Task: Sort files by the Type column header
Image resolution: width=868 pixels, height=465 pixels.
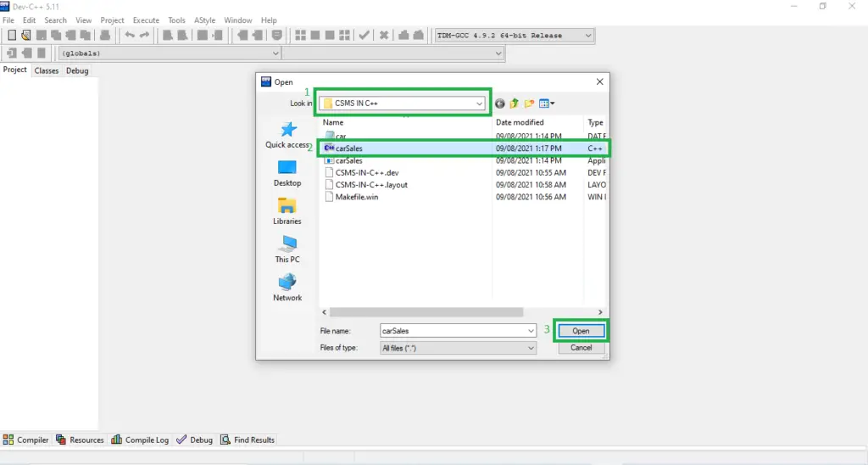Action: 596,122
